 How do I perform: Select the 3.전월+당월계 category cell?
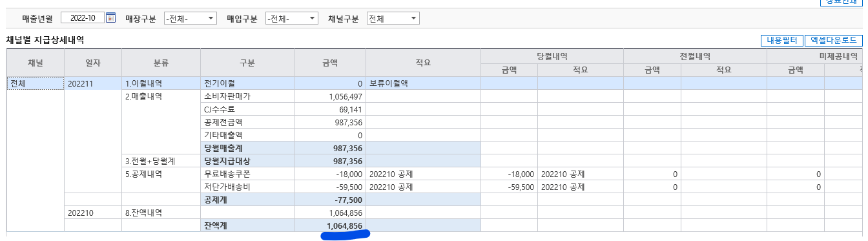161,161
